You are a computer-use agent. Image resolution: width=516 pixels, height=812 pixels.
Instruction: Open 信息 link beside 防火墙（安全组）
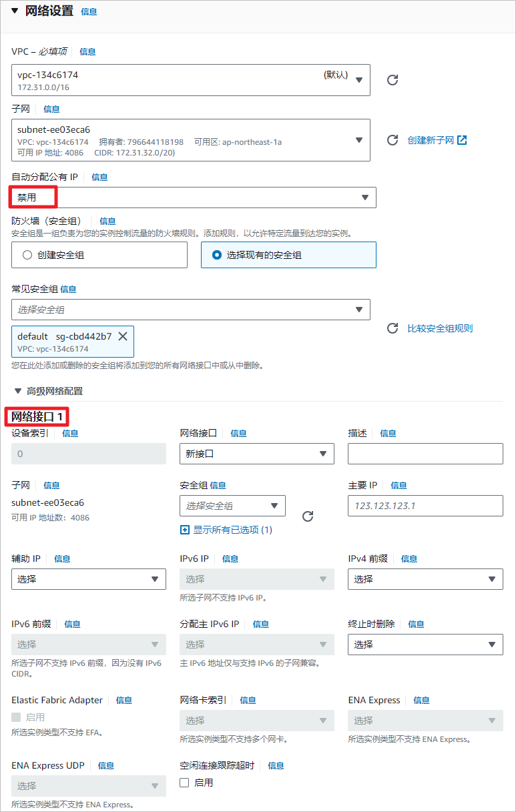pyautogui.click(x=107, y=221)
